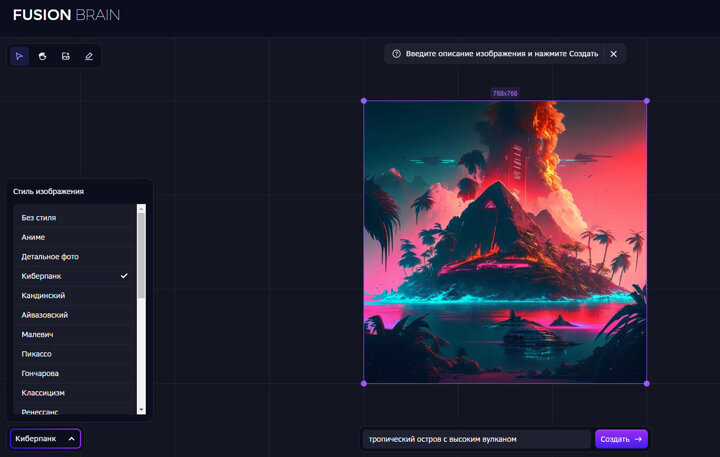Image resolution: width=720 pixels, height=457 pixels.
Task: Click the generated volcano island image
Action: 505,242
